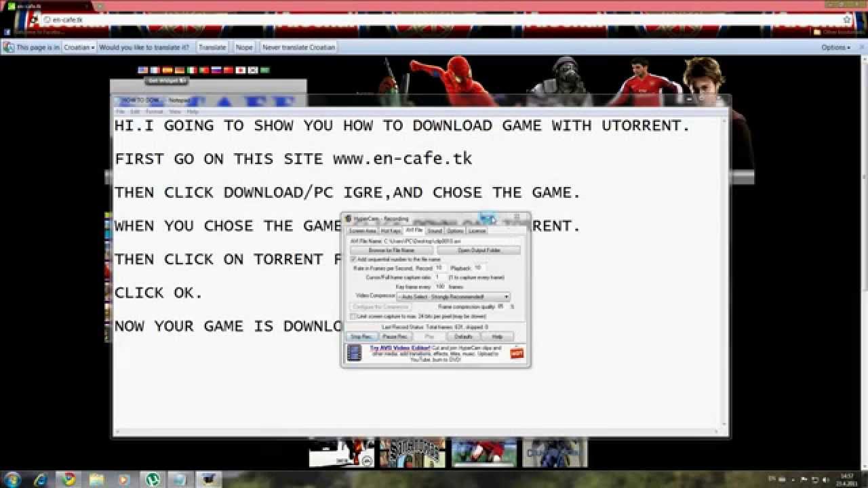Click Open Output Folder button

point(479,250)
